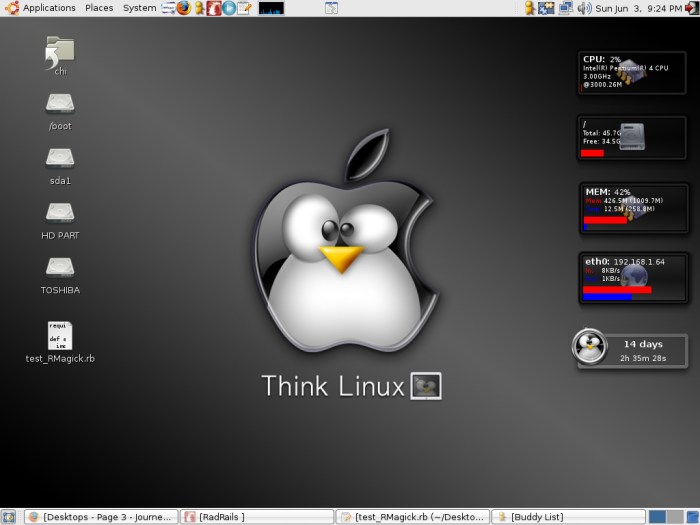700x525 pixels.
Task: Click the 14 days uptime desklet
Action: [630, 350]
